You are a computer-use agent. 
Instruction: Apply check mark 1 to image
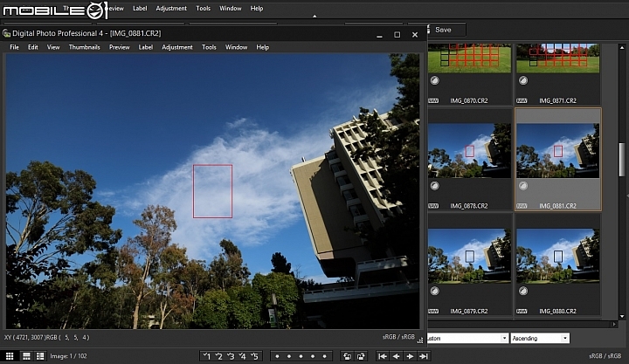[206, 356]
